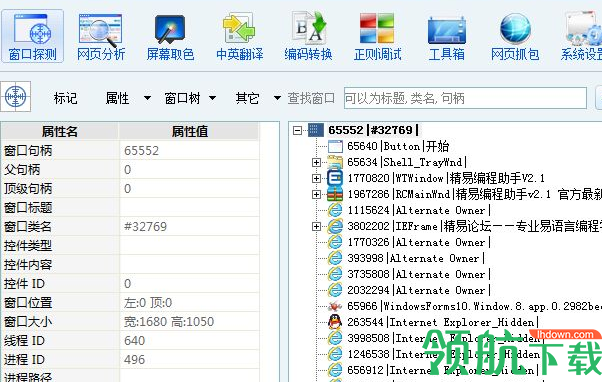Focus the 查找窗口 search input field
Viewport: 602px width, 382px height.
coord(465,98)
